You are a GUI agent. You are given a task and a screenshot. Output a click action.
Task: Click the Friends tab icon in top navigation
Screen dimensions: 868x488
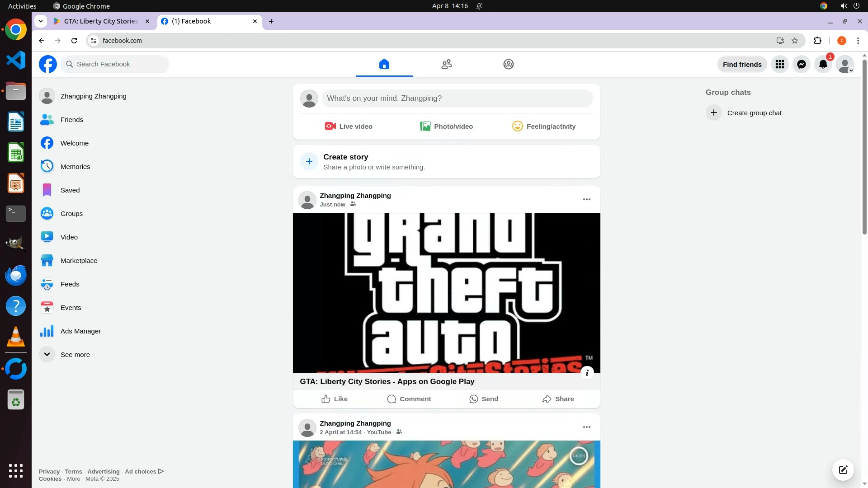click(446, 64)
